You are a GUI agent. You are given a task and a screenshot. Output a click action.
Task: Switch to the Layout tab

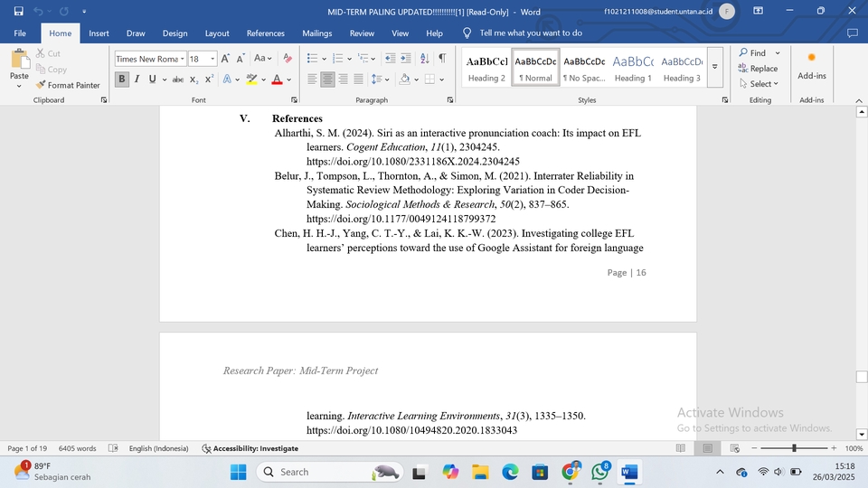click(217, 33)
